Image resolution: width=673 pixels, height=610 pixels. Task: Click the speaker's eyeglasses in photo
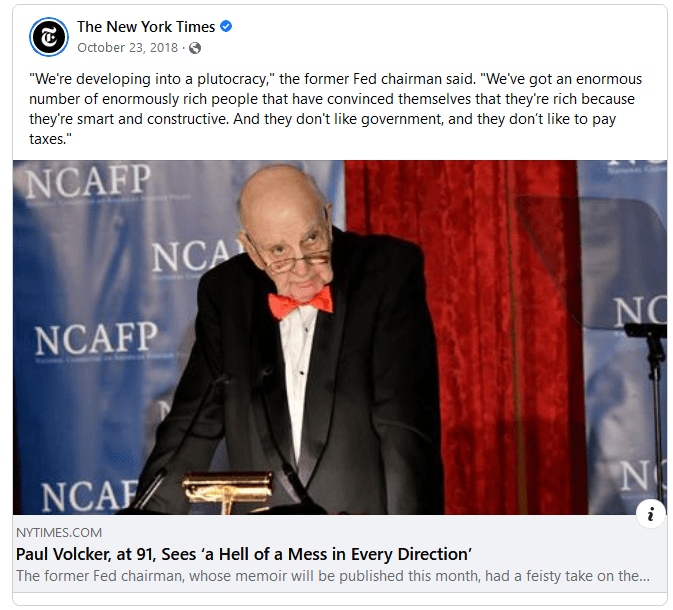pos(292,257)
